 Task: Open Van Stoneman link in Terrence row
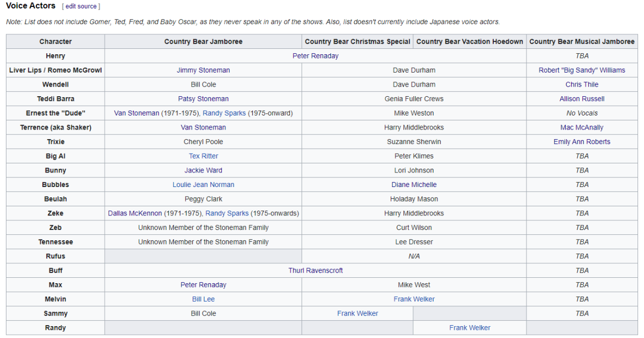pos(203,127)
